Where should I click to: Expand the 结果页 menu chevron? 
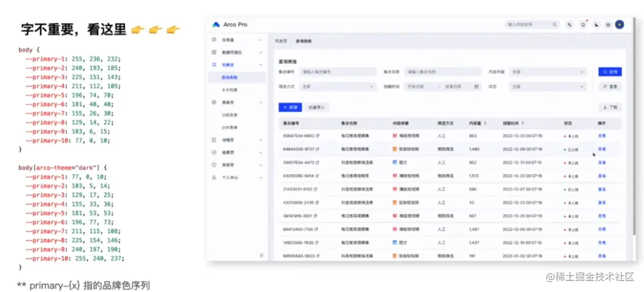coord(261,152)
